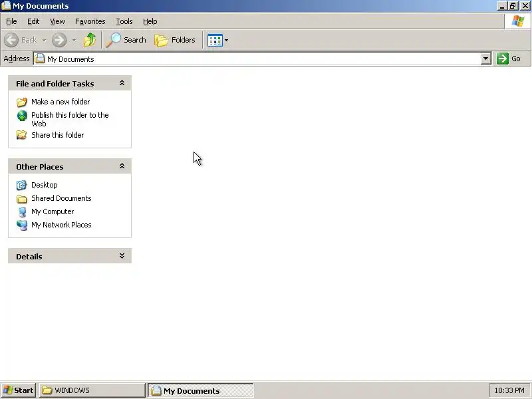532x399 pixels.
Task: Click the My Computer icon
Action: 22,211
